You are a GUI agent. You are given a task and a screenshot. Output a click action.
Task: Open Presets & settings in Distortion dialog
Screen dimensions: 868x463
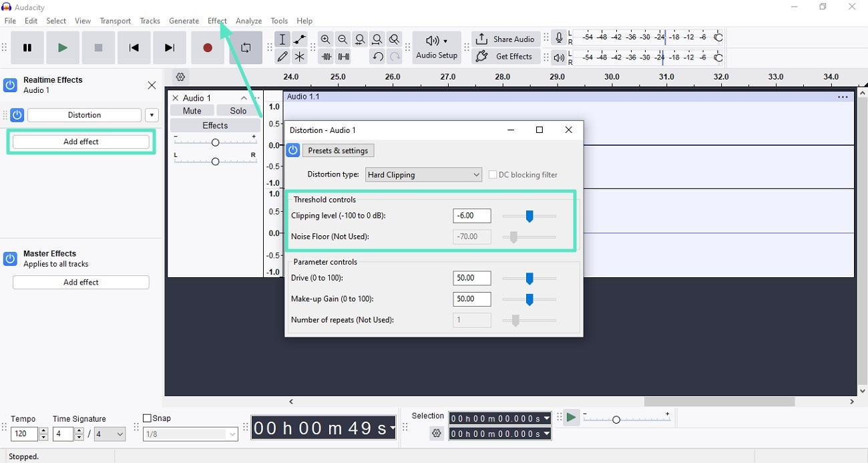338,150
